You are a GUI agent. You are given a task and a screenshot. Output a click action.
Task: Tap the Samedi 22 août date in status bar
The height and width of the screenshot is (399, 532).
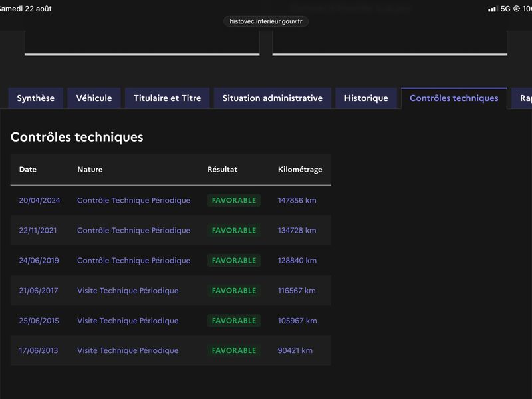point(25,9)
